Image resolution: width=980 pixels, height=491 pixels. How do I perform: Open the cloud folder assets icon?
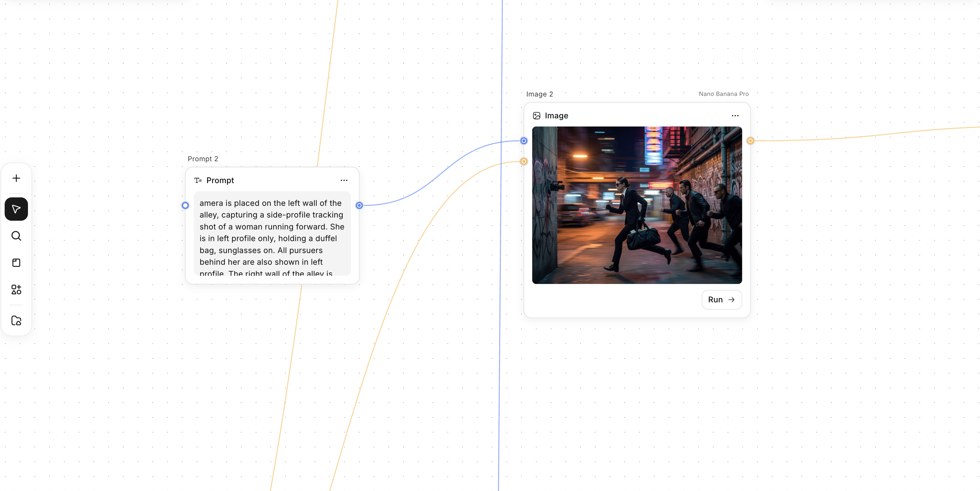(x=16, y=320)
